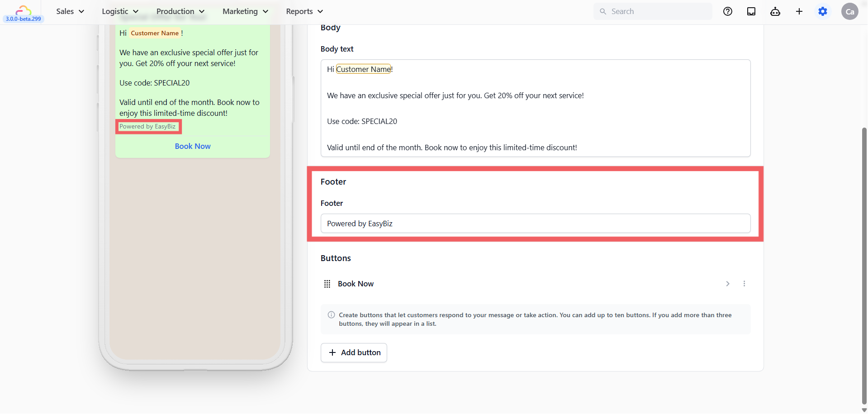Click the vertical page scrollbar
Screen dimensions: 868x414
[864, 266]
